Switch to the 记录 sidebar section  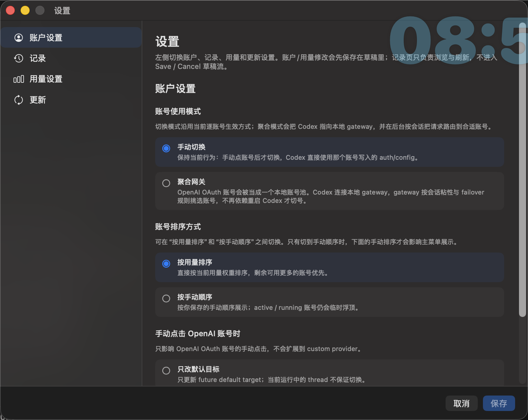(x=71, y=58)
